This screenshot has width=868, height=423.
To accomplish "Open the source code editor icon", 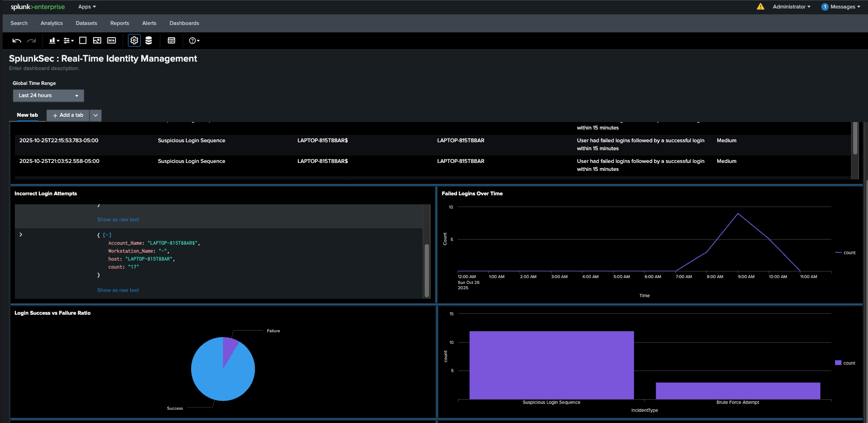I will click(171, 40).
